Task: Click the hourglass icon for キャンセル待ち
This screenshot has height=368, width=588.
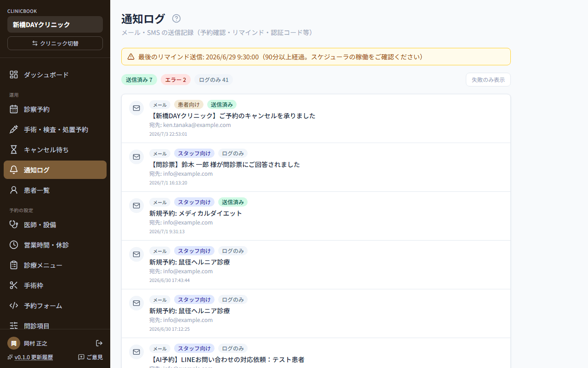Action: (x=14, y=149)
